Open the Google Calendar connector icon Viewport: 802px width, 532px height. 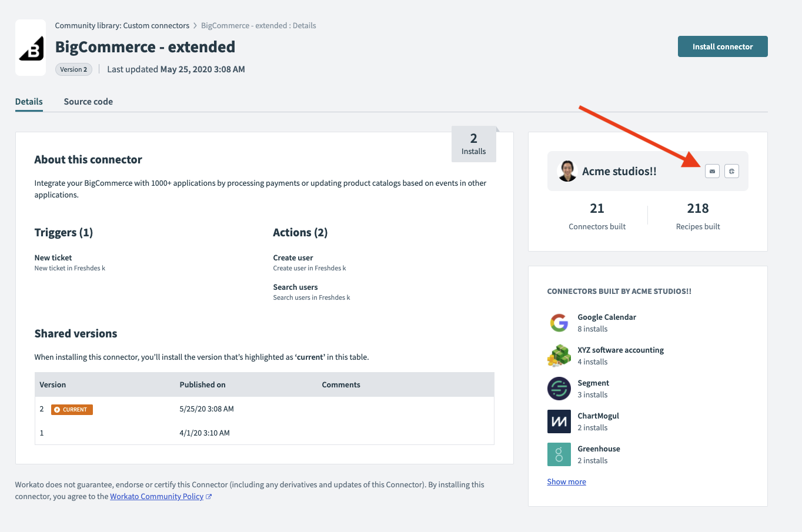[x=559, y=323]
